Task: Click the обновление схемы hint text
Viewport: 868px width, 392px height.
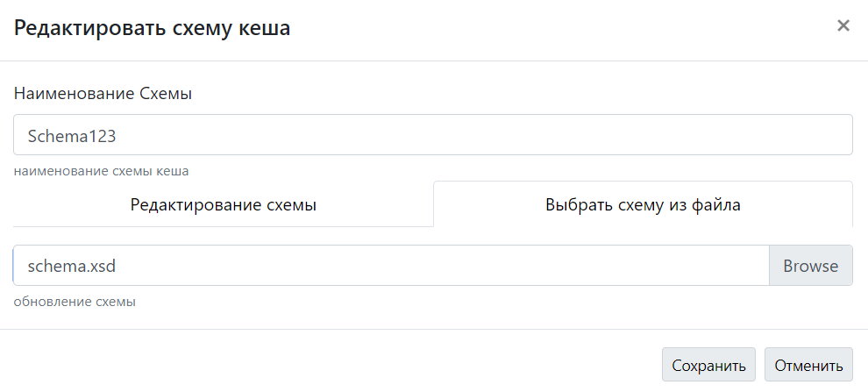Action: click(75, 303)
